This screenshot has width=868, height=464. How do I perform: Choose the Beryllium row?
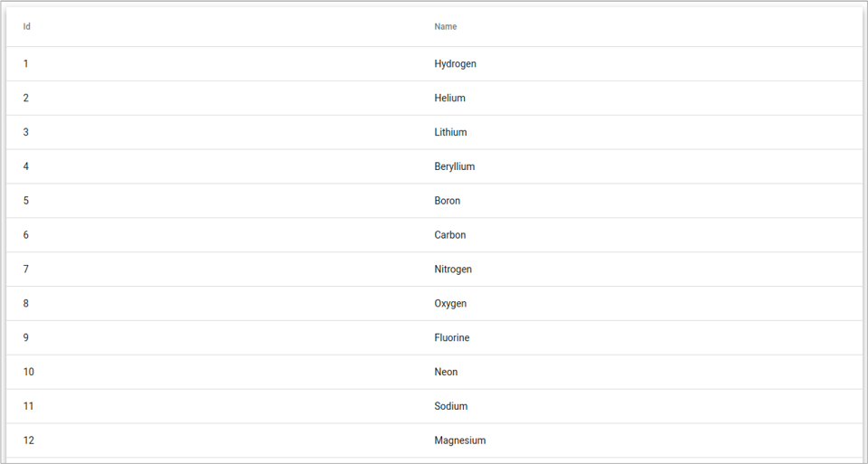point(454,167)
